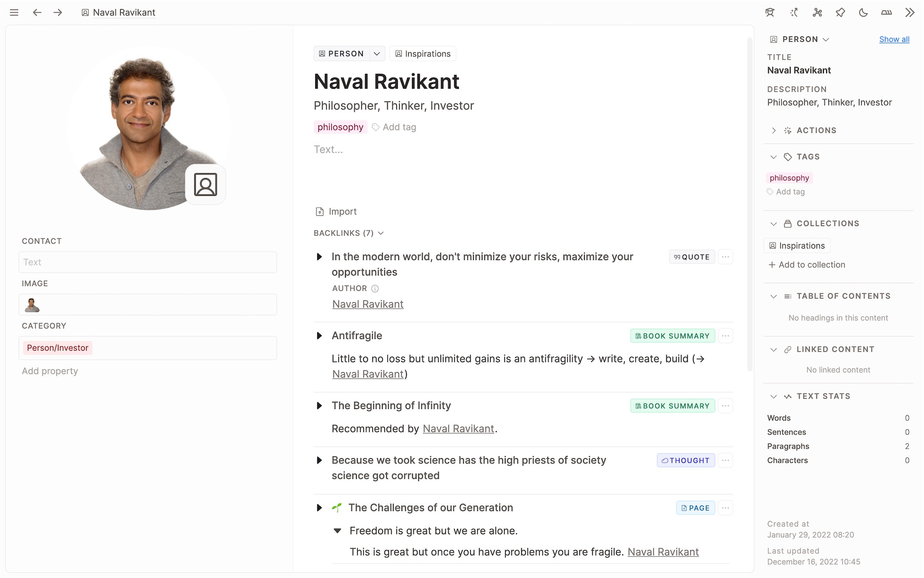Collapse the right sidebar with double chevron

point(909,13)
